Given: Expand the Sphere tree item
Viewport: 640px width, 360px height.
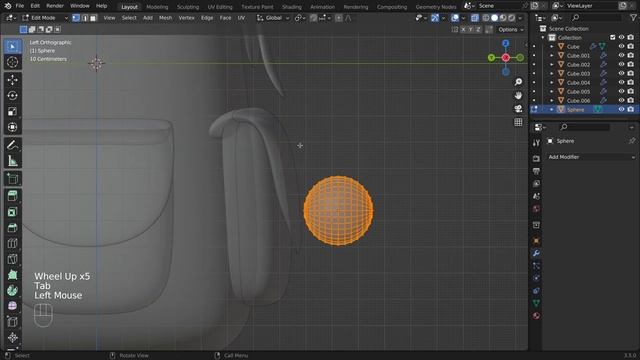Looking at the screenshot, I should click(552, 109).
